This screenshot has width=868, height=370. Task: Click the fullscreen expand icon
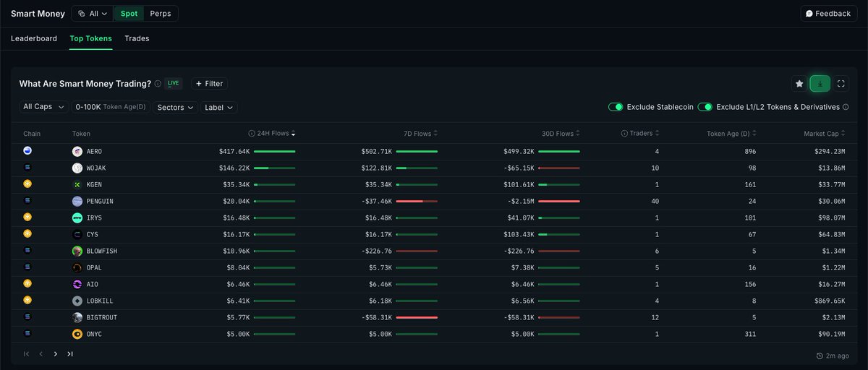point(841,84)
